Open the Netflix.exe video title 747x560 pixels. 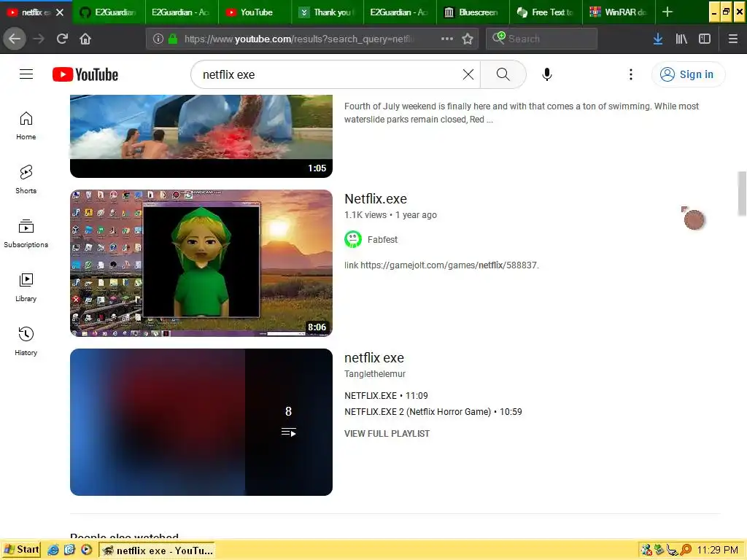pos(376,199)
